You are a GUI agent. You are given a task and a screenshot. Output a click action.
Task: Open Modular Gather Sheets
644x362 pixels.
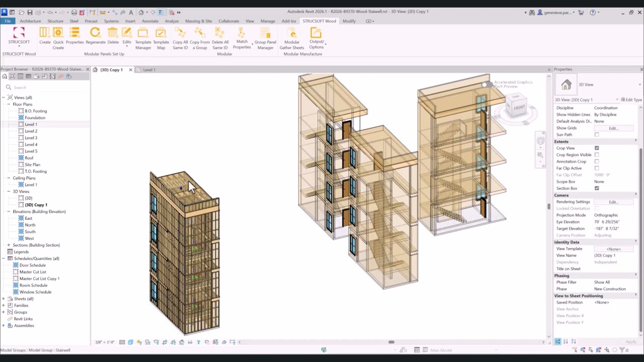tap(292, 38)
